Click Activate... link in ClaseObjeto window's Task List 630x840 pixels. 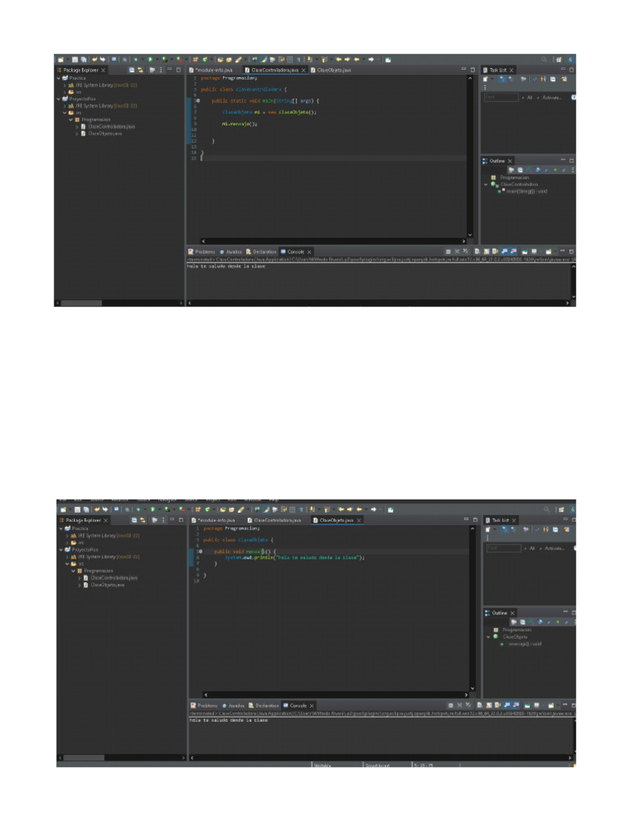(x=555, y=548)
